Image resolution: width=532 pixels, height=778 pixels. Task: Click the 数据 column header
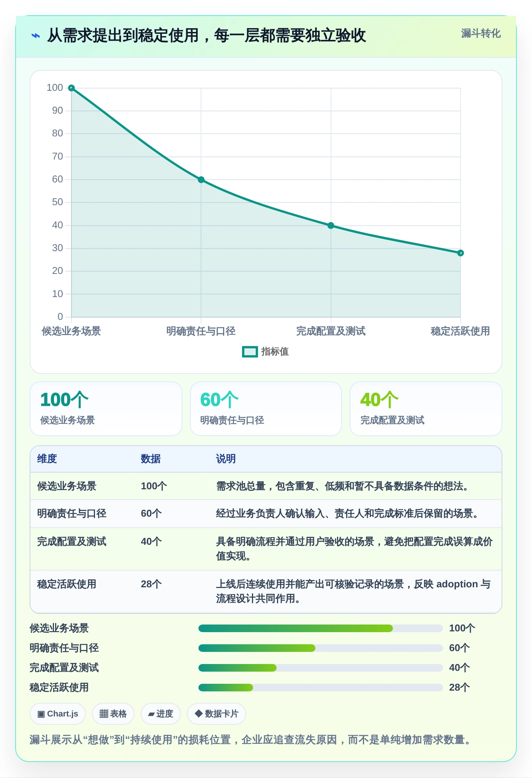[x=151, y=459]
